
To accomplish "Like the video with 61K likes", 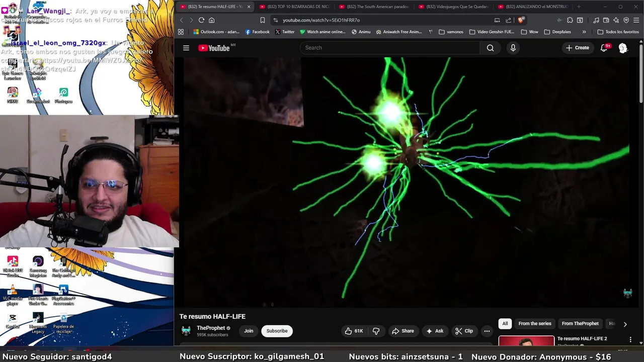I will click(x=354, y=331).
